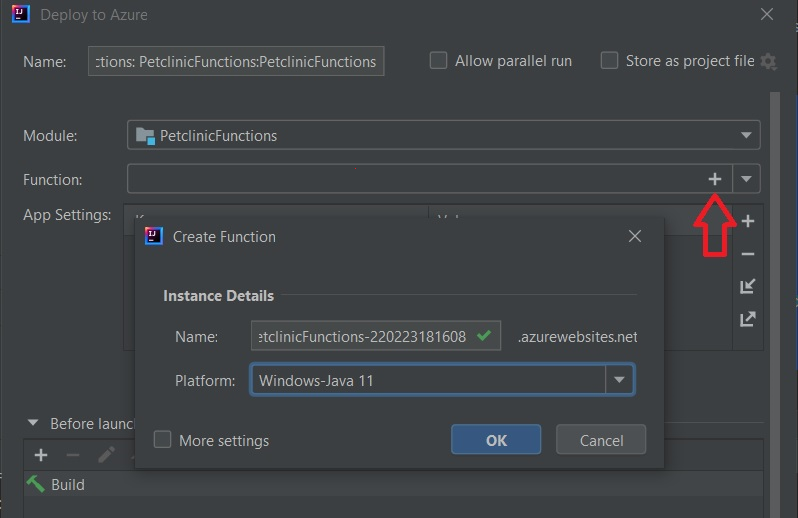Image resolution: width=798 pixels, height=518 pixels.
Task: Tick the More settings checkbox
Action: point(162,440)
